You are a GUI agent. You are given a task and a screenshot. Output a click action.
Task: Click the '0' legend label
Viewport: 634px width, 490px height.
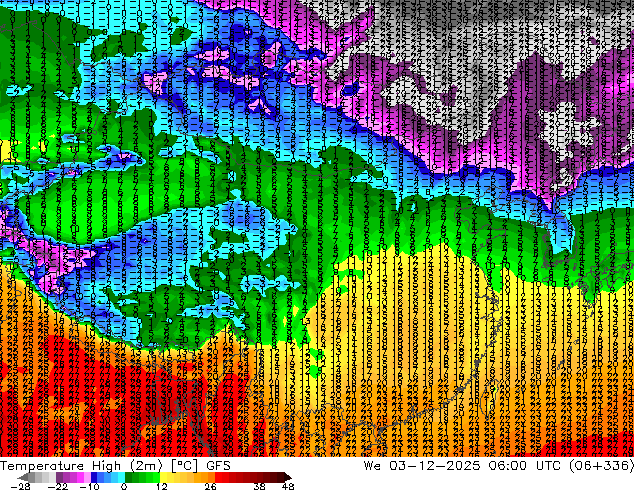click(x=124, y=486)
